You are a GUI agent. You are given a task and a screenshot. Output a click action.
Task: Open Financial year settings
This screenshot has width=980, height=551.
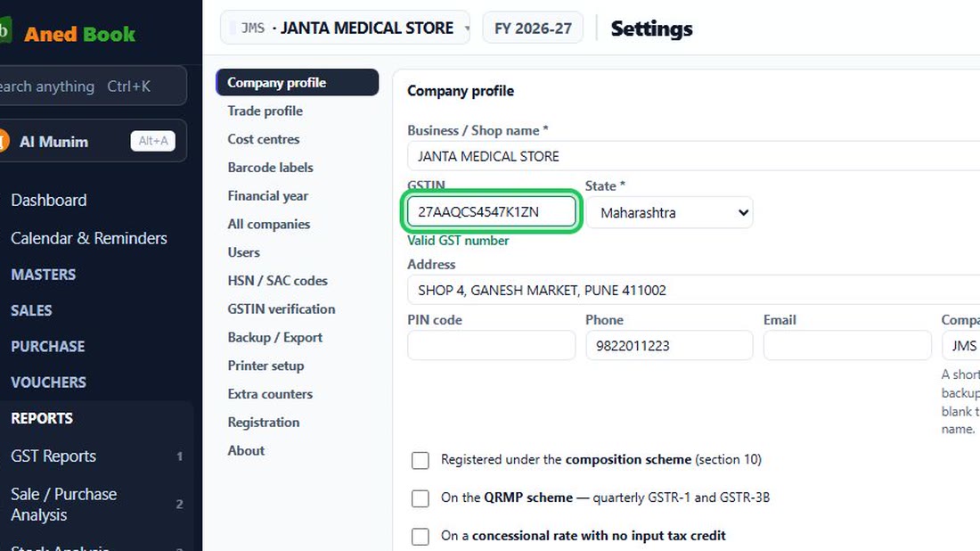[x=267, y=196]
